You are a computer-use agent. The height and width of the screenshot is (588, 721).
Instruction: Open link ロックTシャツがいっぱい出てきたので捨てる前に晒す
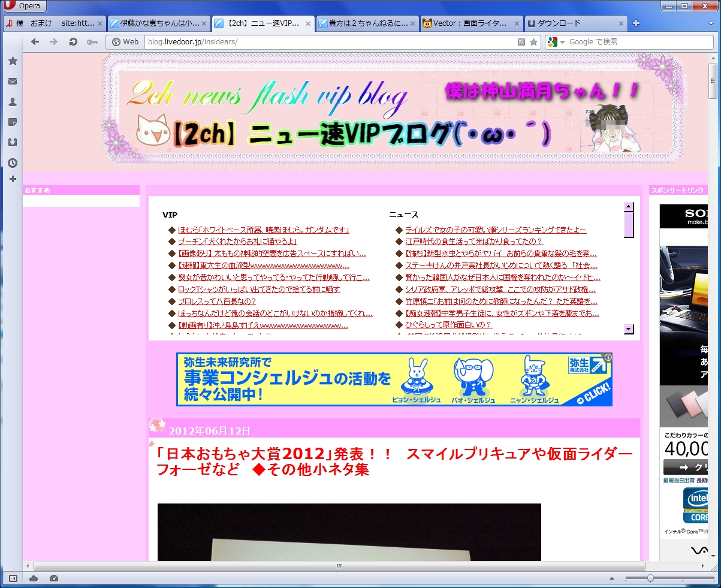pyautogui.click(x=259, y=290)
